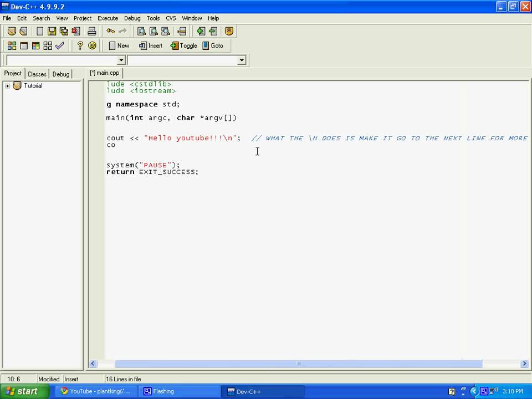Click the Insert toolbar button

(x=150, y=45)
